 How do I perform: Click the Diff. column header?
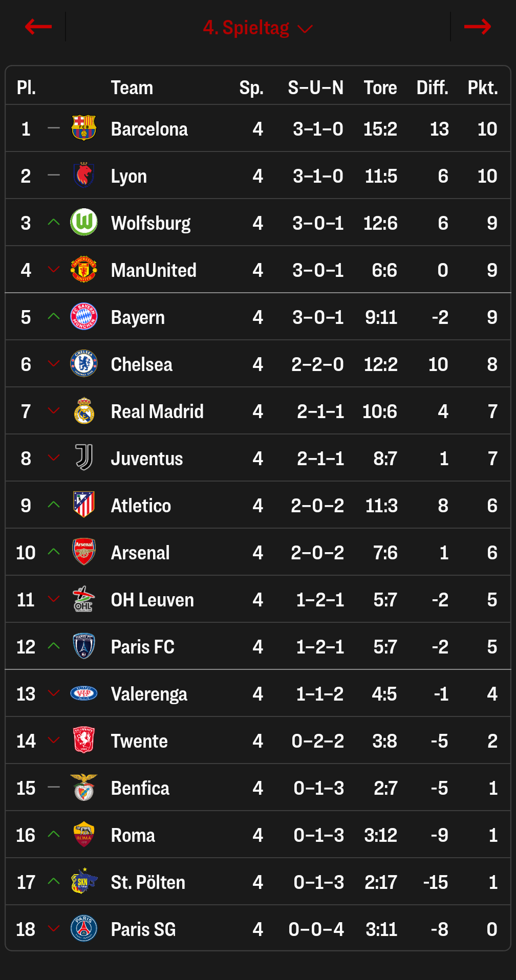(432, 88)
